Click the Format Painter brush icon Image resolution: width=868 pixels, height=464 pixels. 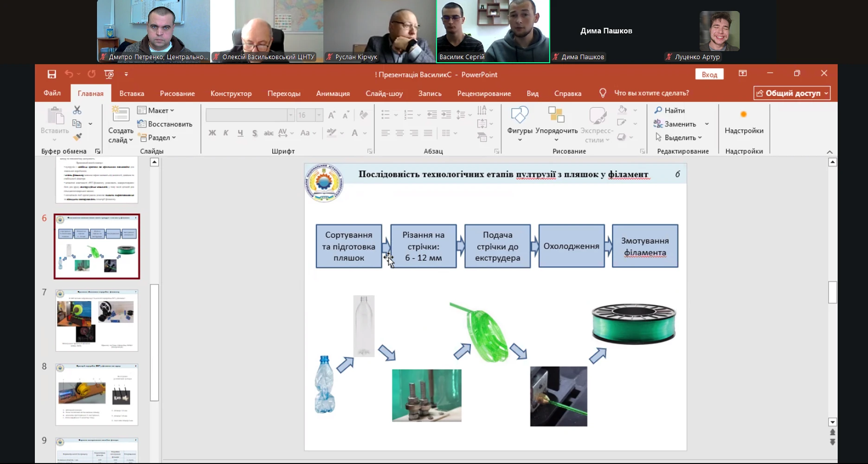coord(77,137)
